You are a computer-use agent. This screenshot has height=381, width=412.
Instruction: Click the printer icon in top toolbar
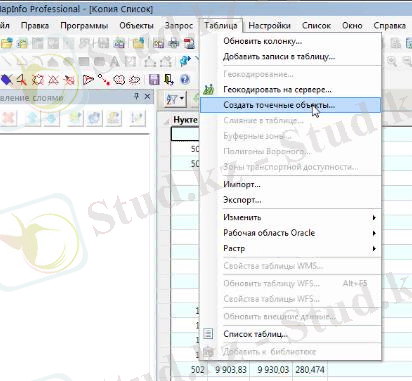point(174,43)
